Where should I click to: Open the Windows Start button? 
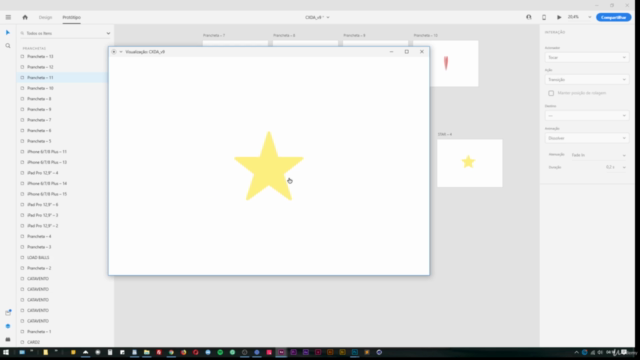[x=6, y=352]
